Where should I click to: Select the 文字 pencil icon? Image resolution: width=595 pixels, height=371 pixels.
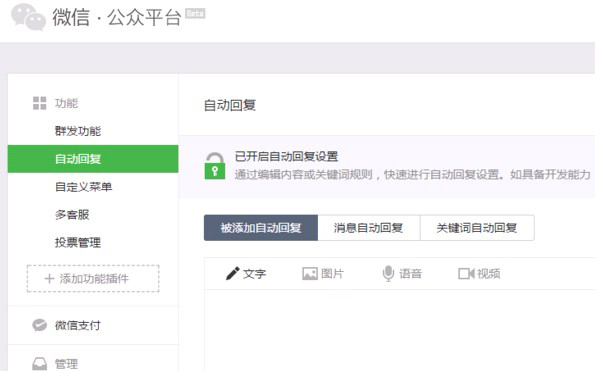[232, 273]
